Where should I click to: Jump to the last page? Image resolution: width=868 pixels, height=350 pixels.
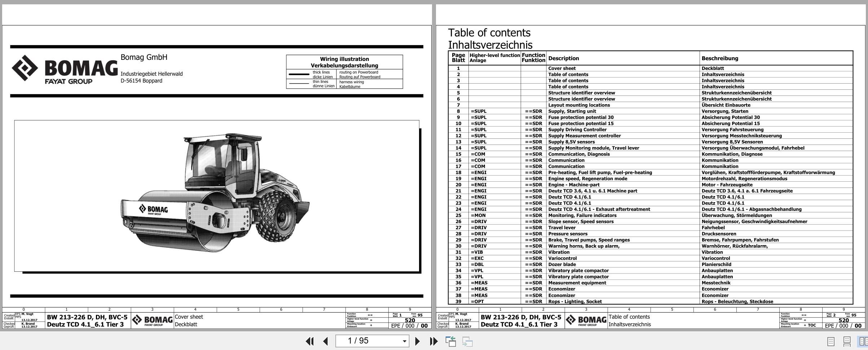pyautogui.click(x=433, y=341)
